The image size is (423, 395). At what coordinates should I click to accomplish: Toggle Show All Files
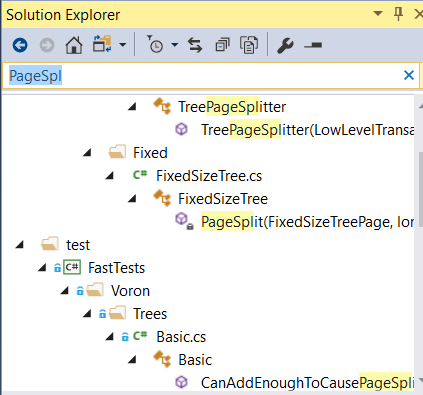tap(249, 45)
